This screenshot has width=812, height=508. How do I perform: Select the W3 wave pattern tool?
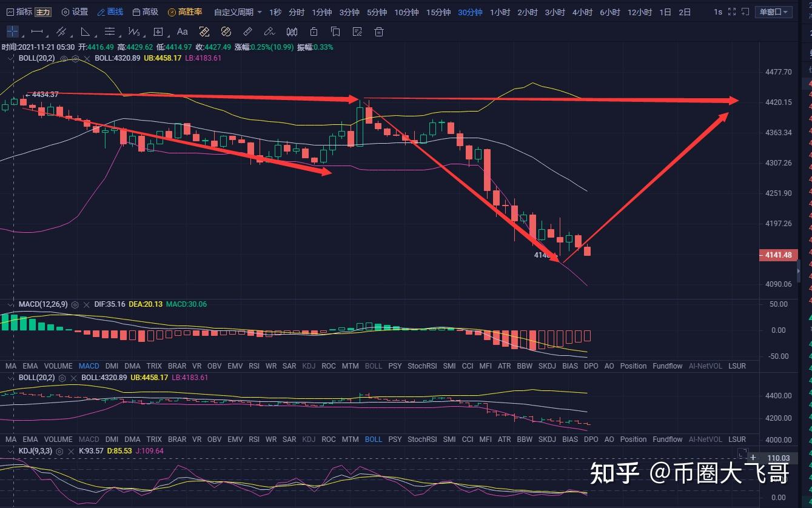[133, 32]
